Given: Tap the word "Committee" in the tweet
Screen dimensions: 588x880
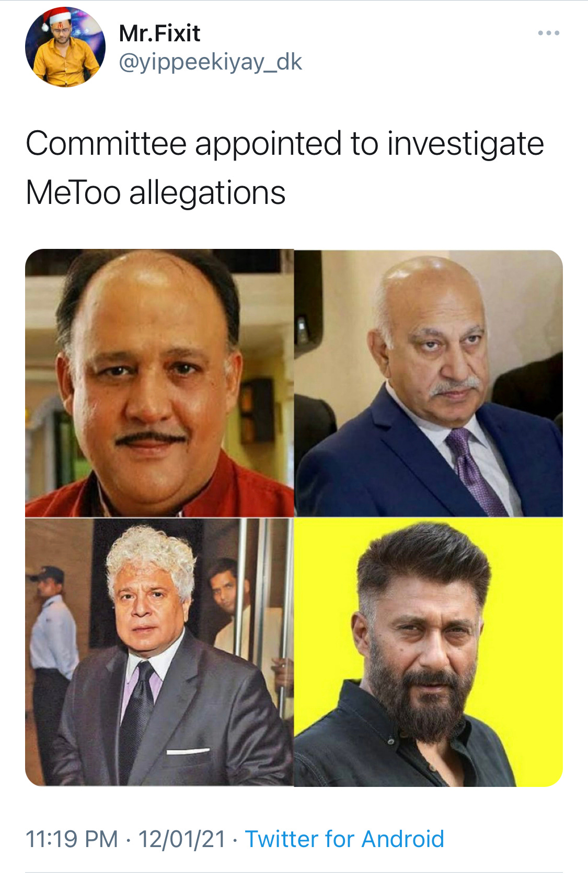Looking at the screenshot, I should pyautogui.click(x=106, y=143).
